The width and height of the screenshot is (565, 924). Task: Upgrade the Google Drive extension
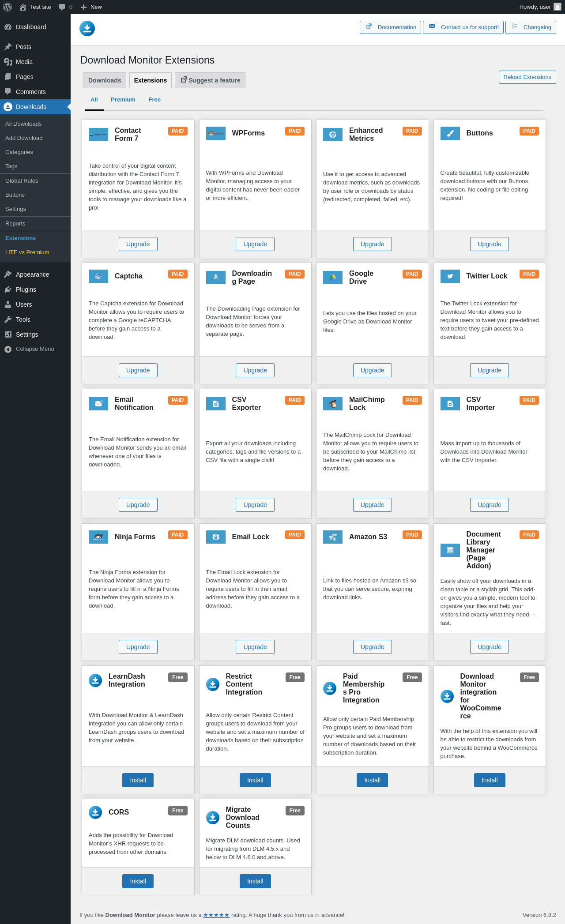(x=373, y=370)
